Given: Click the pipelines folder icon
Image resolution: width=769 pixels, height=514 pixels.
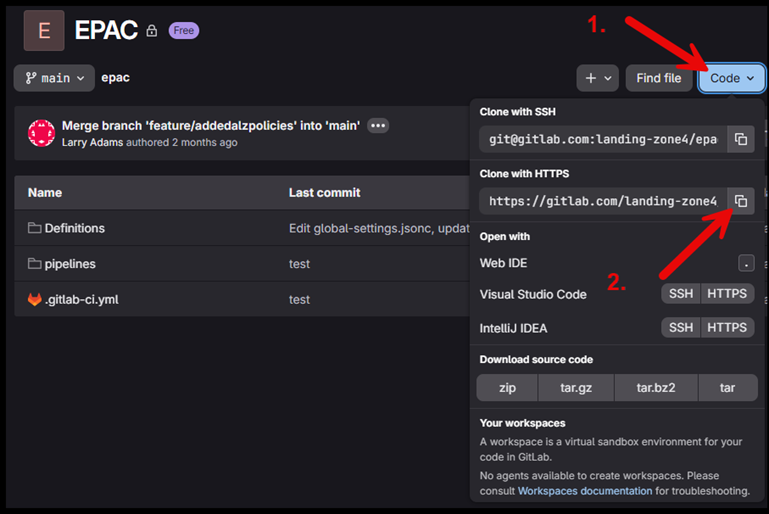Looking at the screenshot, I should pos(34,263).
